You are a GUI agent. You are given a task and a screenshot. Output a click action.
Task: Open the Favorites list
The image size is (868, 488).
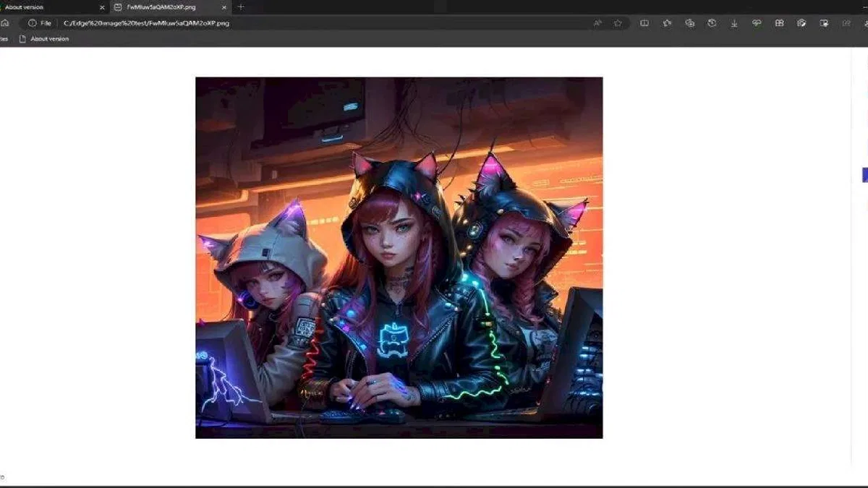coord(667,23)
